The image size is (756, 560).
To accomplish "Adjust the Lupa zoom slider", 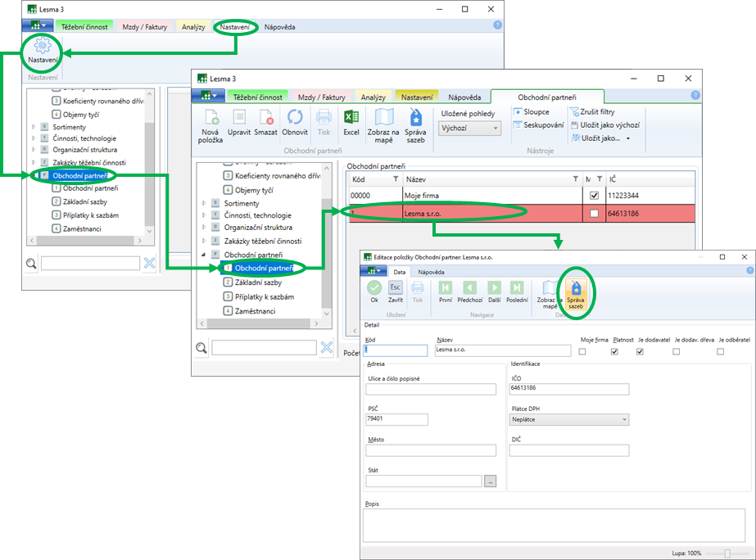I will pyautogui.click(x=726, y=553).
